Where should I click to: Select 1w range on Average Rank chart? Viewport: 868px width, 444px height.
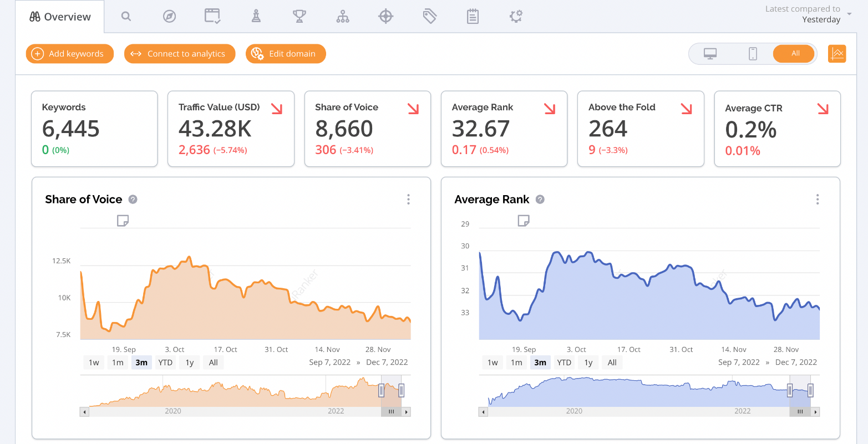pos(493,363)
